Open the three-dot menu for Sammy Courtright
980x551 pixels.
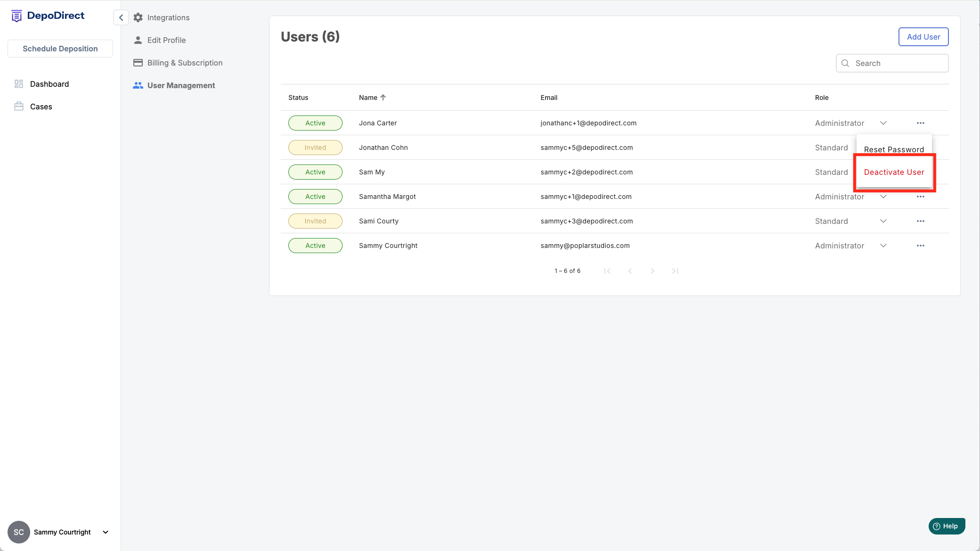920,246
